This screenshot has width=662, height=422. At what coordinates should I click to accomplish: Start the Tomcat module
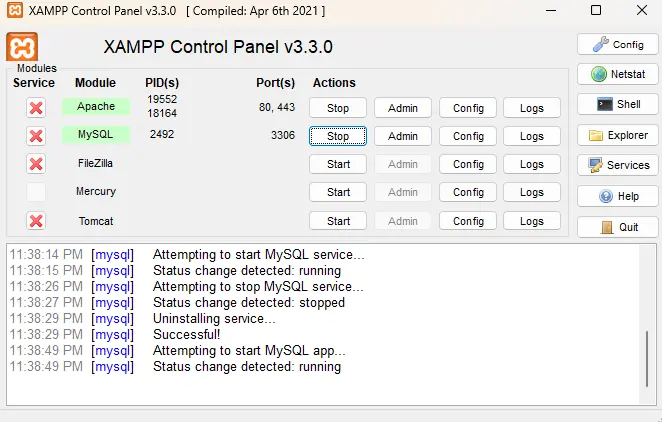coord(338,221)
